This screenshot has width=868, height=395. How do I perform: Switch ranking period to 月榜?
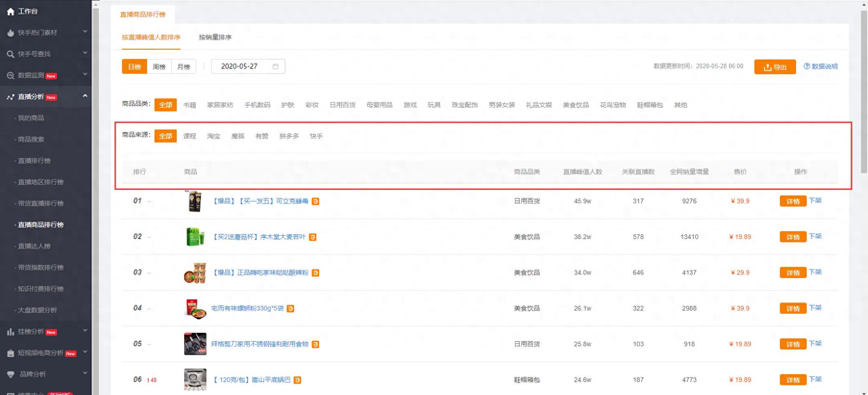(x=184, y=67)
